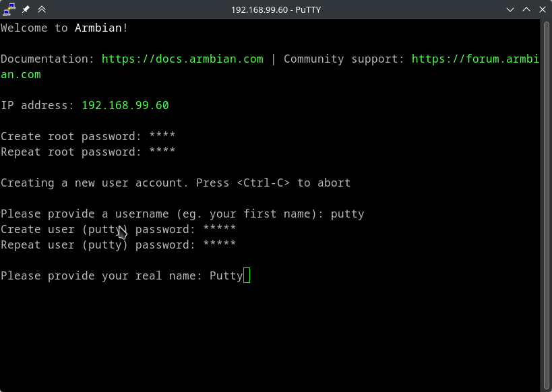Click the 'Please provide your real name' prompt
This screenshot has width=552, height=392.
101,275
